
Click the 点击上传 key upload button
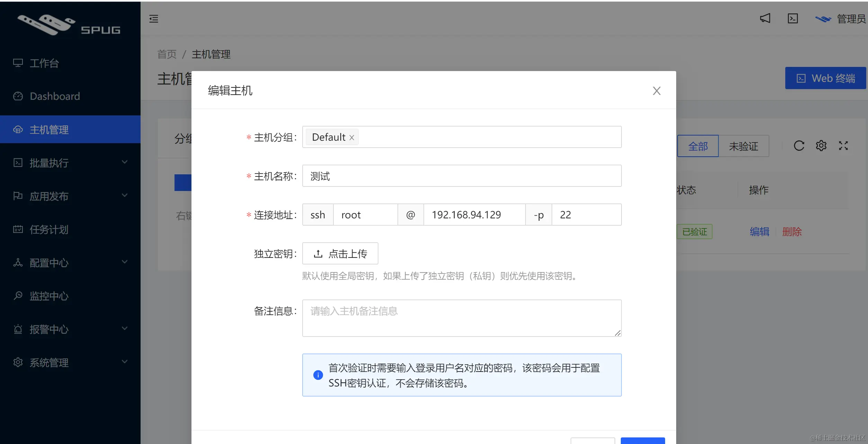pyautogui.click(x=340, y=254)
